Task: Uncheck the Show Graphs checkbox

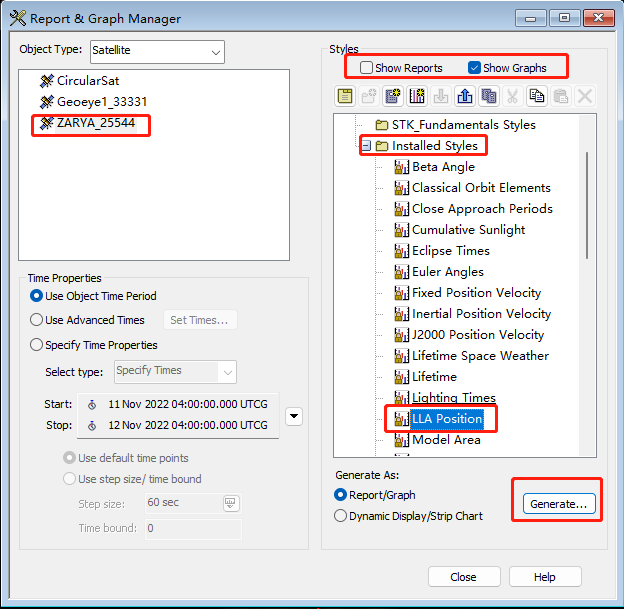Action: (x=474, y=68)
